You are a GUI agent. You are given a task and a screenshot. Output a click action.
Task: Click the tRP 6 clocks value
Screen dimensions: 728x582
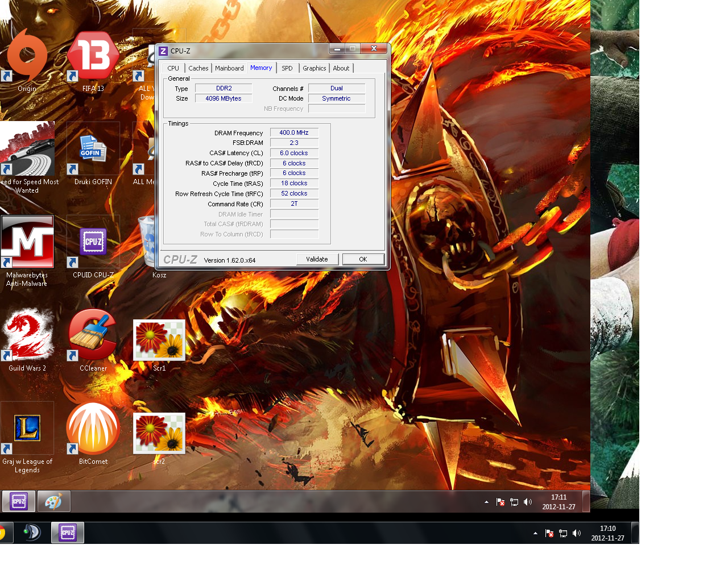tap(294, 173)
